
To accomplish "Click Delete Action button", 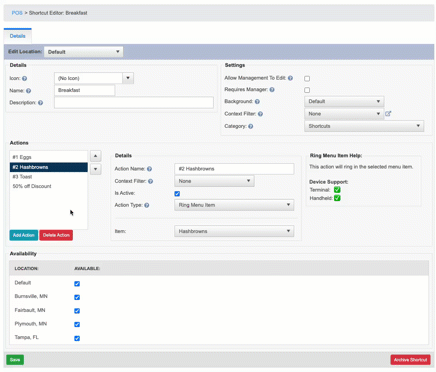I will click(56, 235).
